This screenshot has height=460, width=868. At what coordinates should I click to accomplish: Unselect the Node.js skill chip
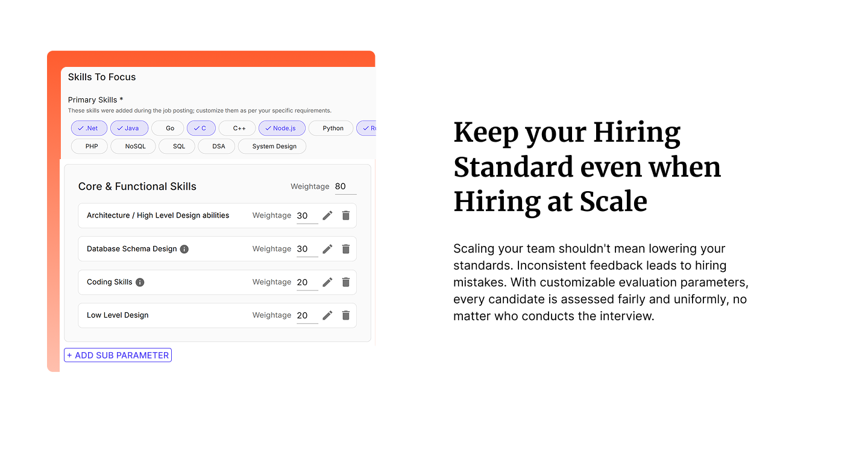click(281, 128)
